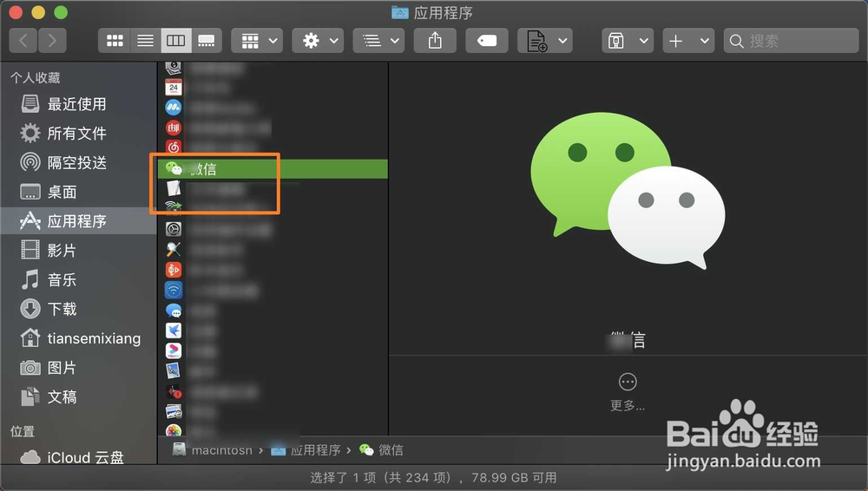The image size is (868, 491).
Task: Open the gear action menu
Action: [x=318, y=41]
